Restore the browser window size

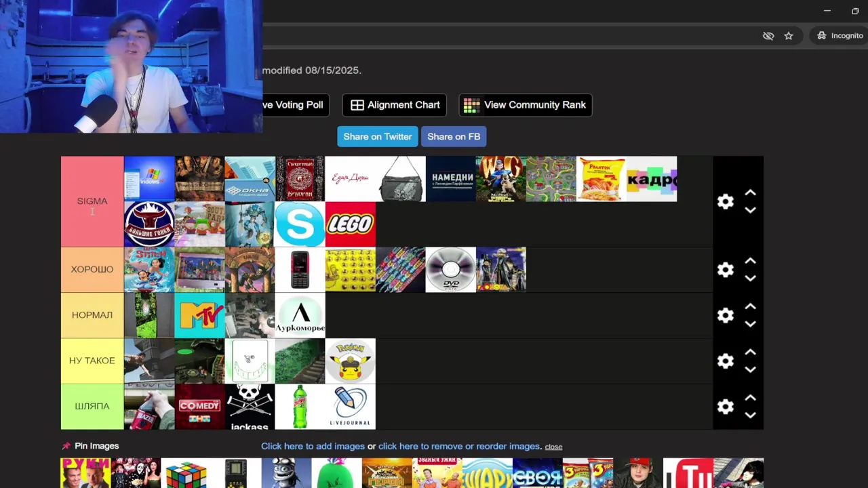(855, 11)
